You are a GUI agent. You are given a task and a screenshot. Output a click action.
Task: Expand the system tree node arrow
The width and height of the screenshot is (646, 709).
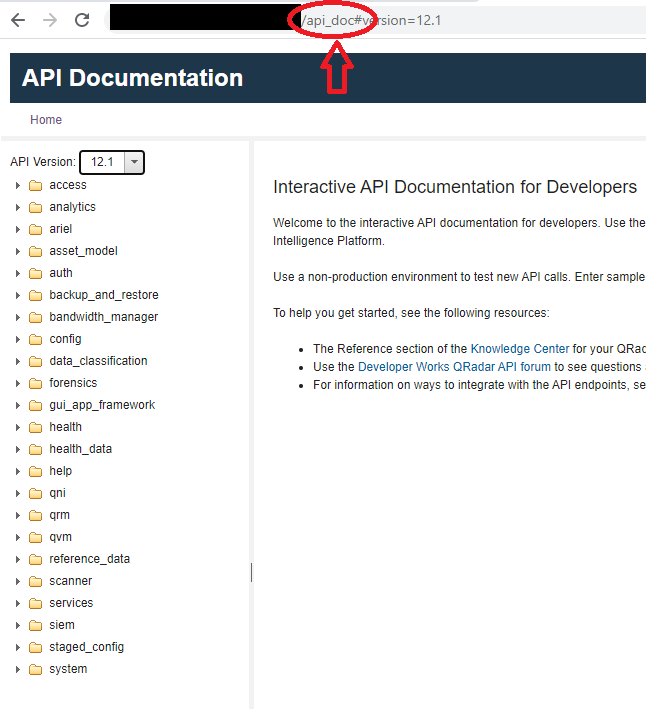18,669
